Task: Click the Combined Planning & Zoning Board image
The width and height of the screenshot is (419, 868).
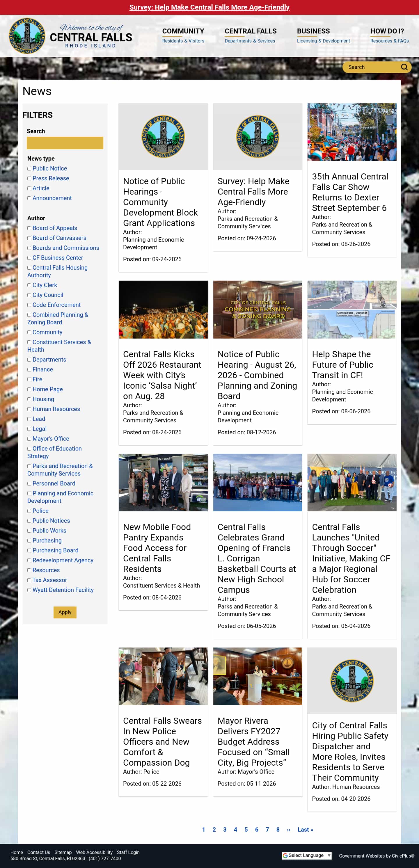Action: 258,309
